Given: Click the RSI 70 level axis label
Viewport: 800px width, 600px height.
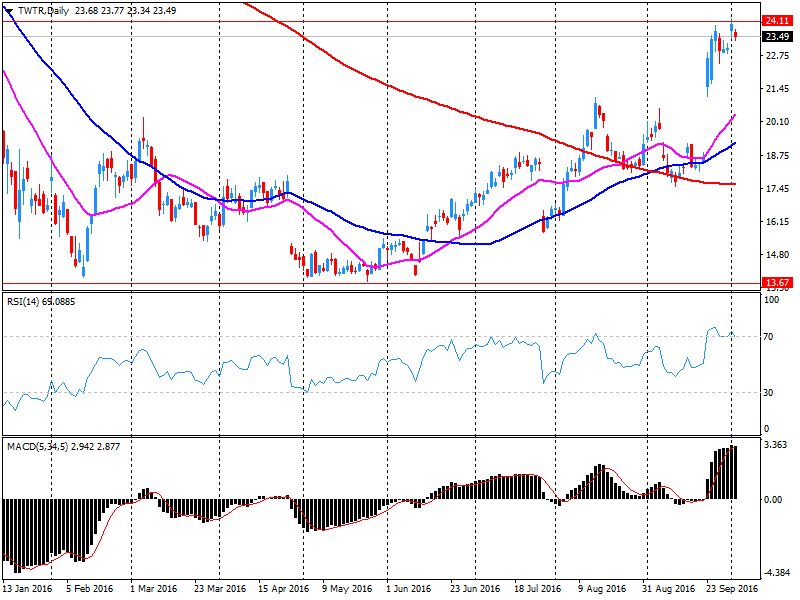Looking at the screenshot, I should 770,337.
